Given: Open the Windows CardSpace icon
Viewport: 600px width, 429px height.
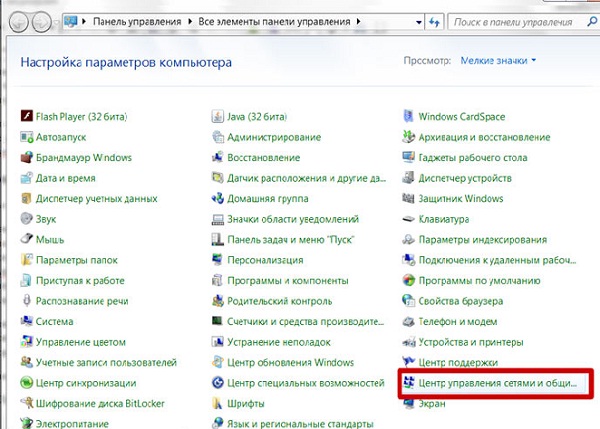Looking at the screenshot, I should click(x=408, y=116).
